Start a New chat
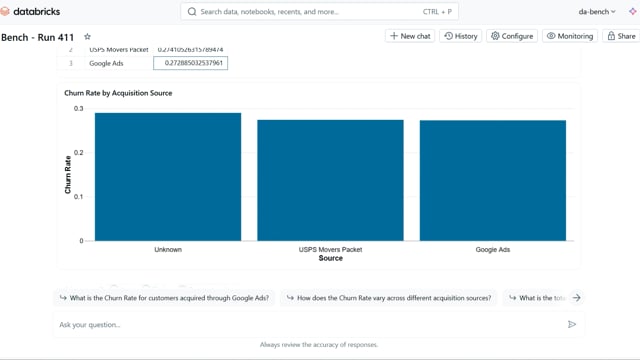This screenshot has width=640, height=360. pos(410,36)
